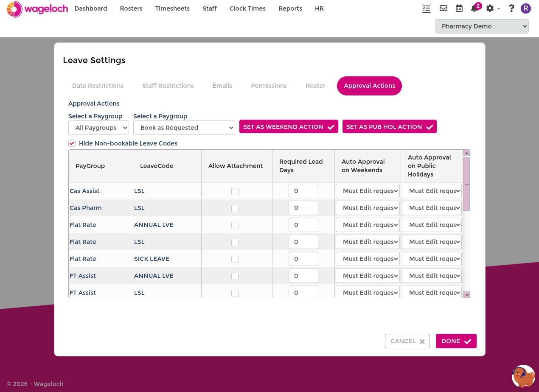Click the PayGroup column header
Screen dimensions: 539x392
[101, 166]
